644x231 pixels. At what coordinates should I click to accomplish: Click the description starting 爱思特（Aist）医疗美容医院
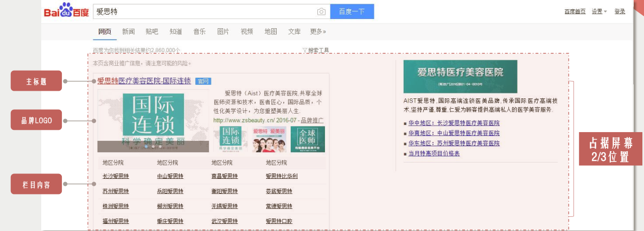click(269, 102)
